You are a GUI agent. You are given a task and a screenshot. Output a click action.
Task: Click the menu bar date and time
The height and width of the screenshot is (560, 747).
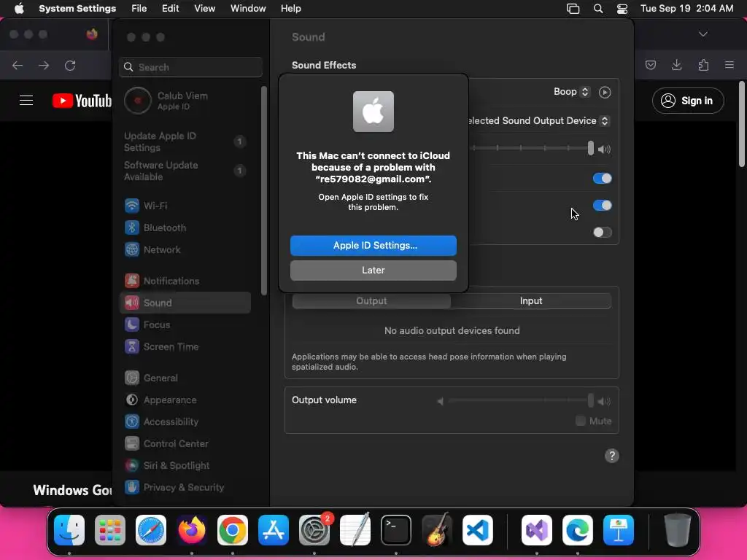tap(687, 9)
